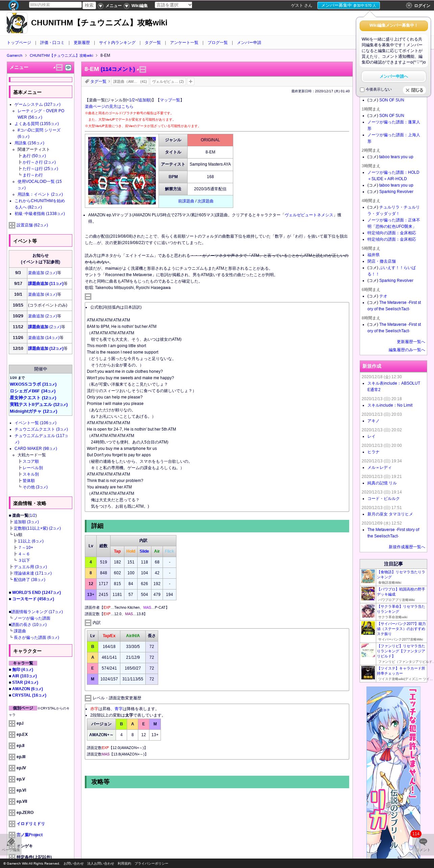434x868 pixels.
Task: Open 更新履歴 navigation item
Action: coord(82,43)
